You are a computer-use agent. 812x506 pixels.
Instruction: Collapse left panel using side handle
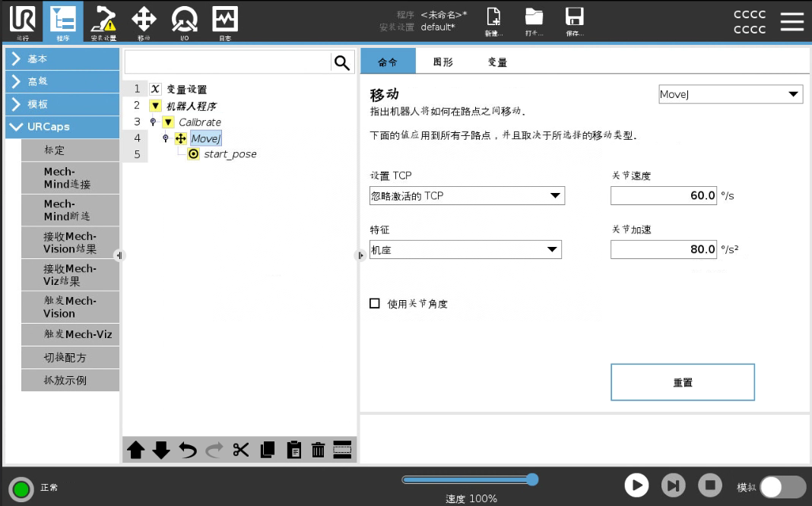119,255
